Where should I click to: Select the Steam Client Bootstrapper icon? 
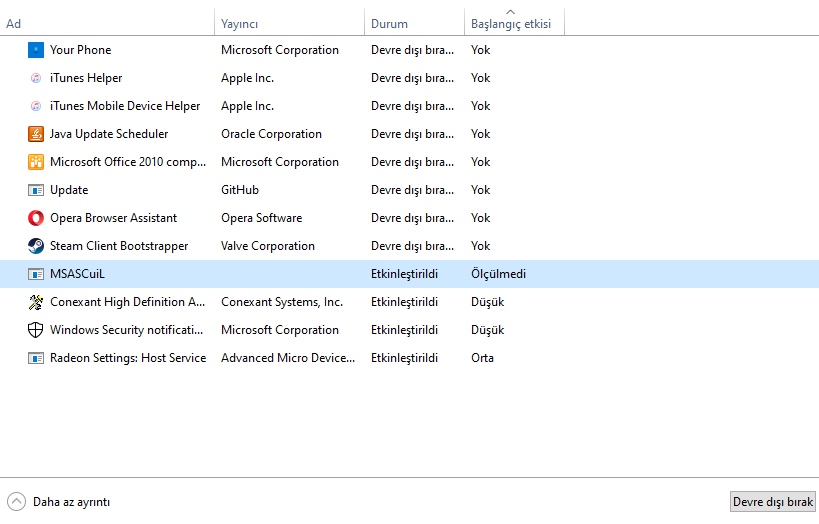[x=36, y=246]
